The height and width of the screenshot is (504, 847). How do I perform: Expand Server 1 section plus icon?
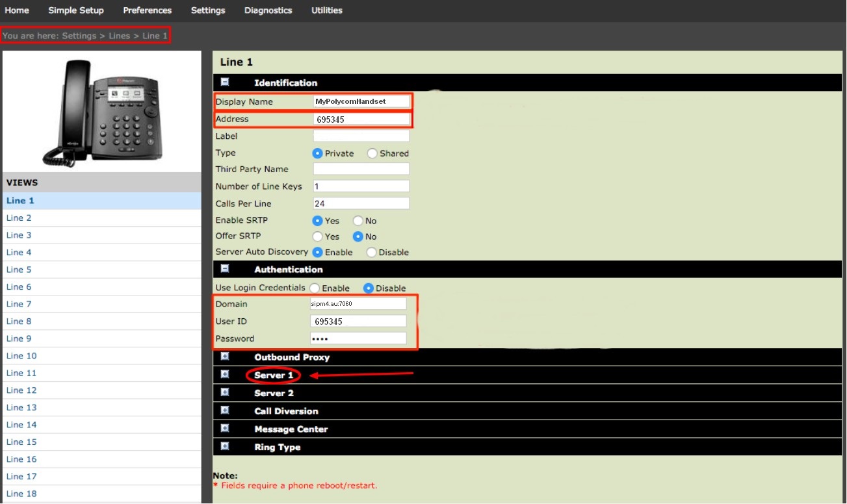click(225, 375)
